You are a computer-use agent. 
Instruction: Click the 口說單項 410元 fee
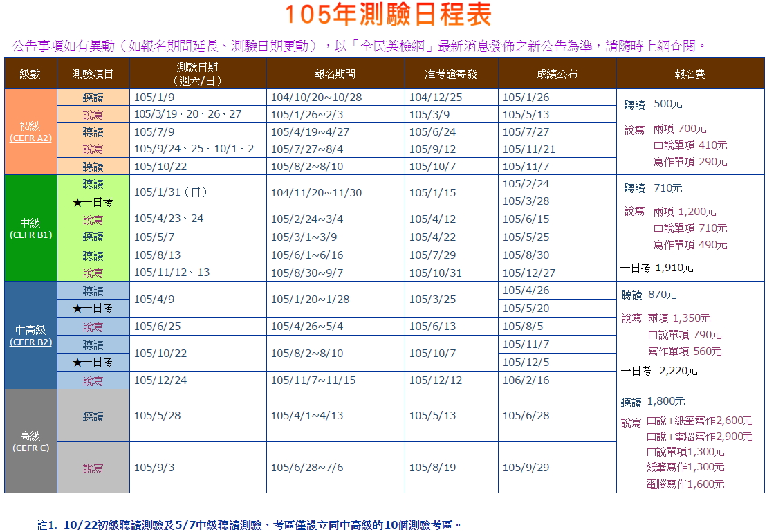(690, 145)
